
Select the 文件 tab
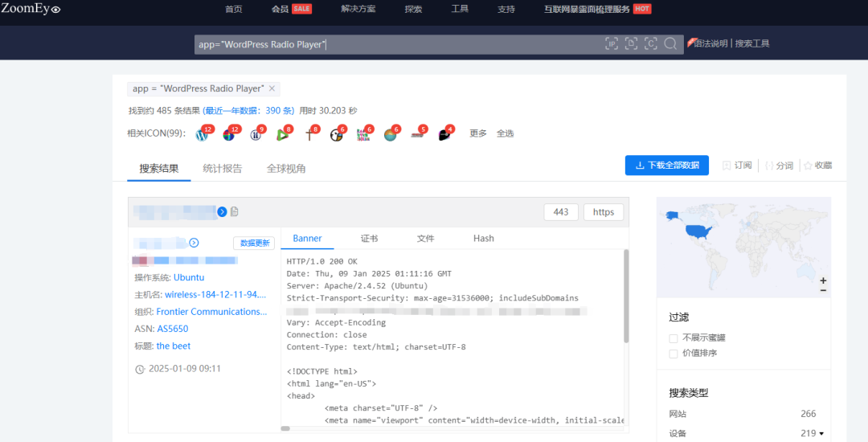tap(425, 239)
